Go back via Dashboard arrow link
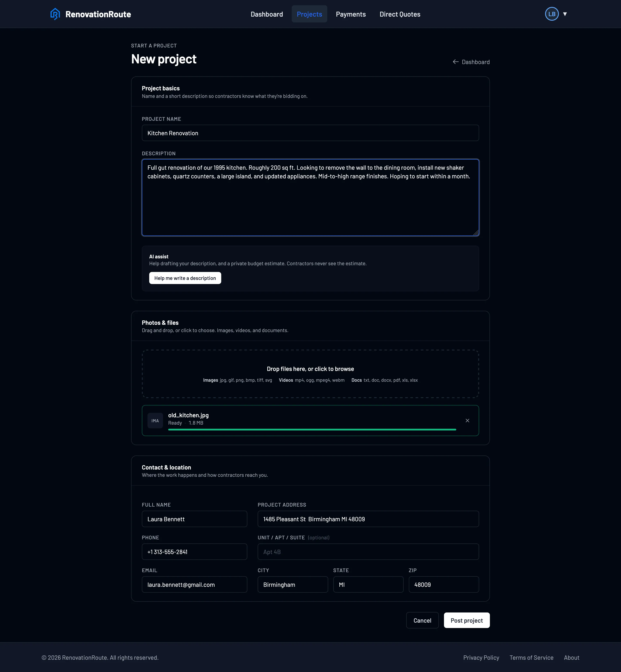The image size is (621, 672). 471,62
